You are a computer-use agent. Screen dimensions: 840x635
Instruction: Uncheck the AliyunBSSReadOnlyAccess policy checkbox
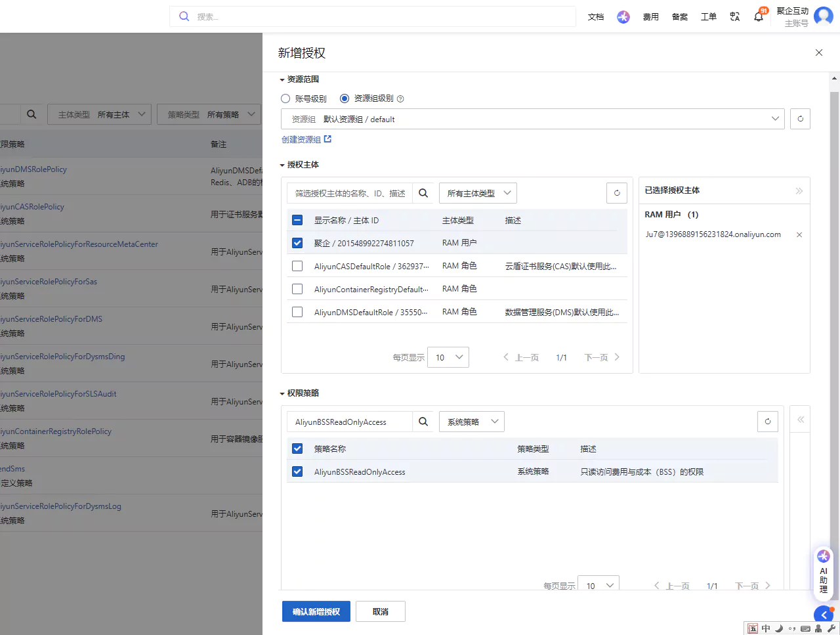297,471
